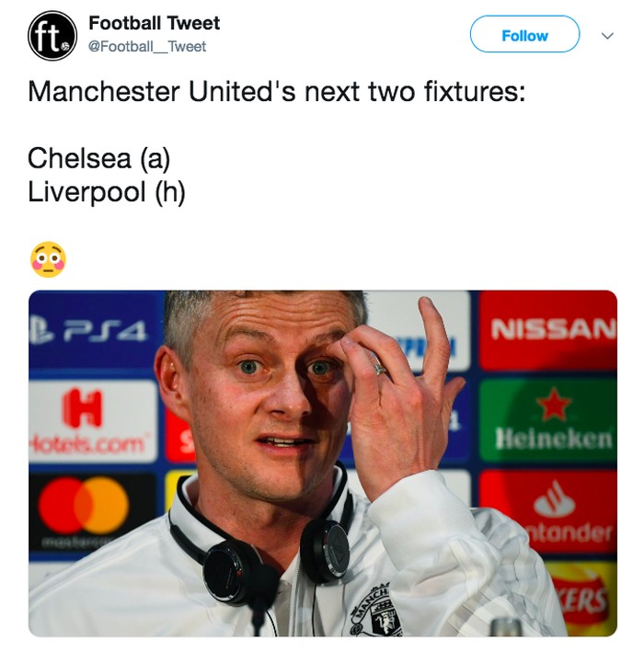
Task: Open the @Football__Tweet handle link
Action: click(x=147, y=47)
